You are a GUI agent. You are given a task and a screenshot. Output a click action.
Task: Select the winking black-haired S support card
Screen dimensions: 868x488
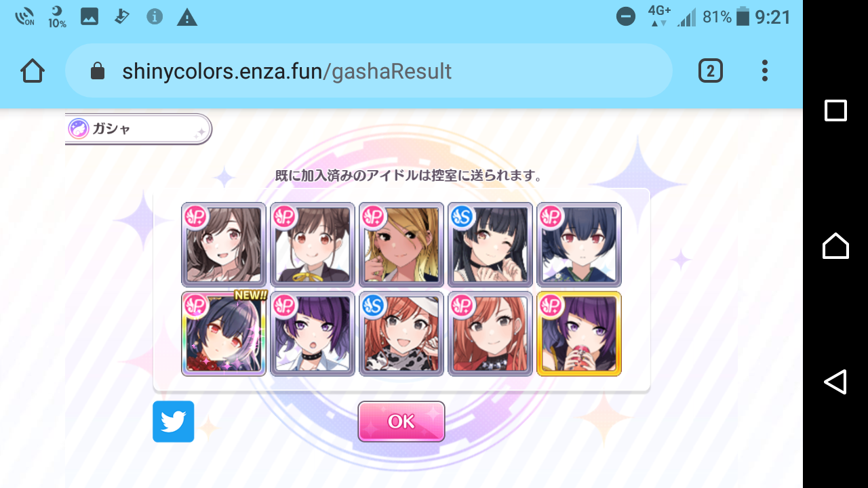[490, 245]
